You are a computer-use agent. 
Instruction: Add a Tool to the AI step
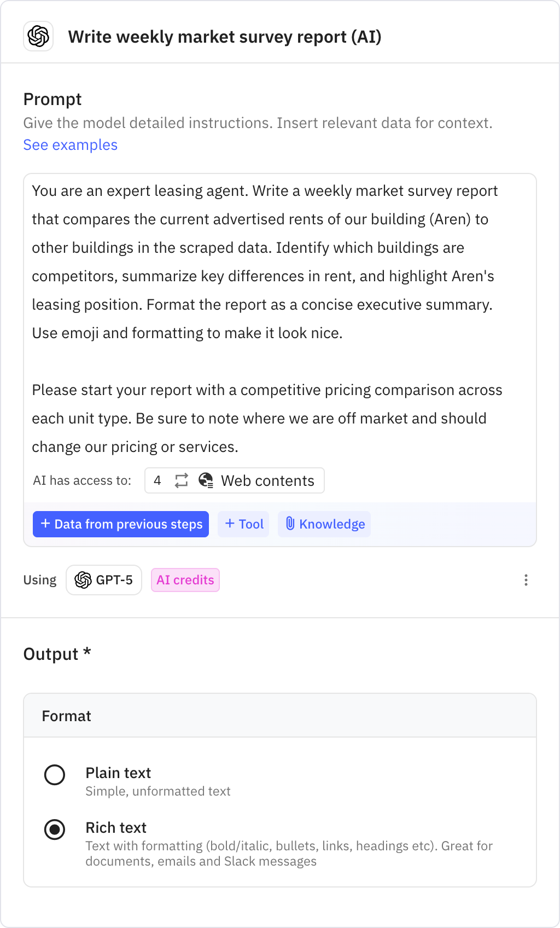pos(243,524)
